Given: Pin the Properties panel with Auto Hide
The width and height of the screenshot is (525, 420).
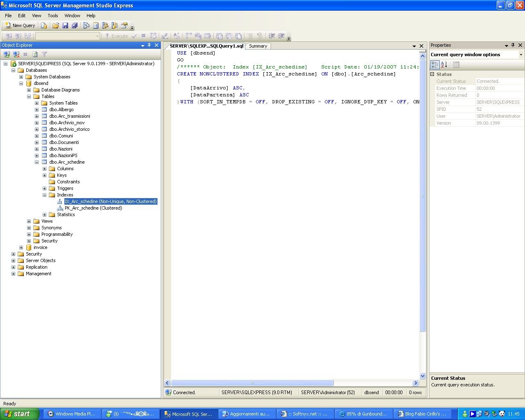Looking at the screenshot, I should pos(513,45).
